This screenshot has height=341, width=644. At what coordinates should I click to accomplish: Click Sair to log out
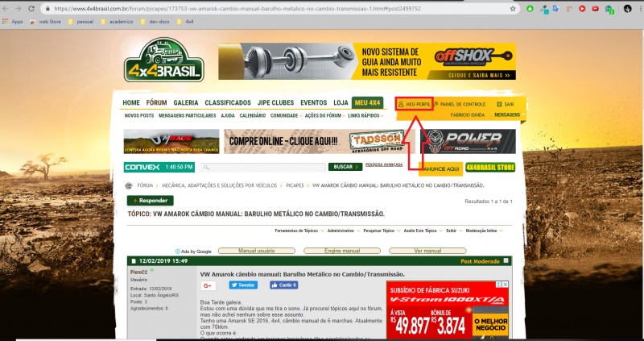point(506,105)
